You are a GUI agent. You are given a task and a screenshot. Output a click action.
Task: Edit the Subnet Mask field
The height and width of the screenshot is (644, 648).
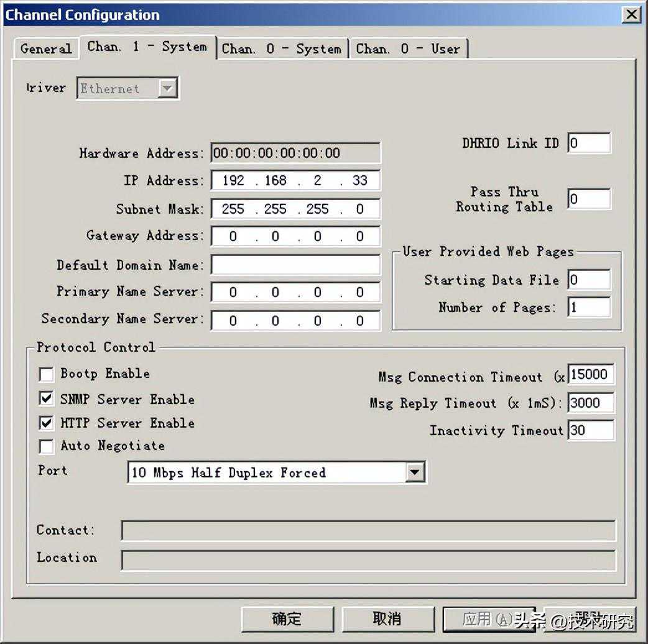pos(295,209)
